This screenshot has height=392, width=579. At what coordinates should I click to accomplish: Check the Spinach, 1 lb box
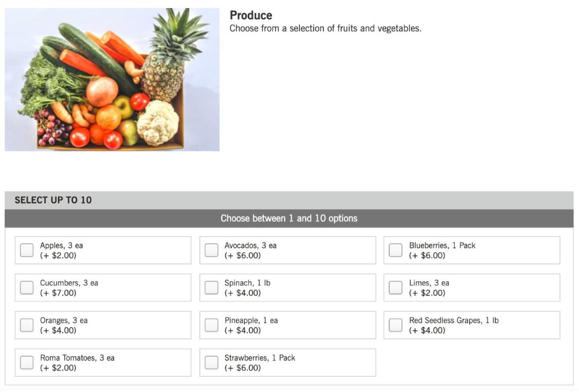[x=211, y=288]
